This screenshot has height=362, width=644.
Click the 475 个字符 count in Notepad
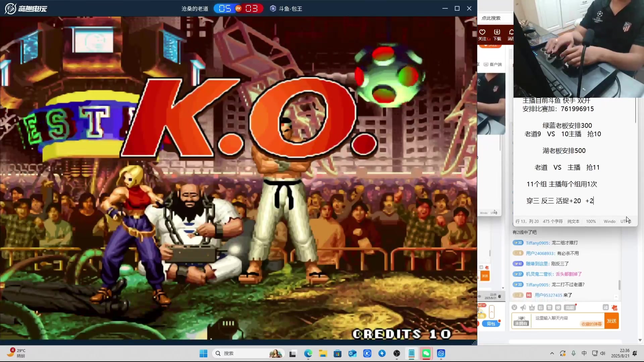tap(553, 221)
